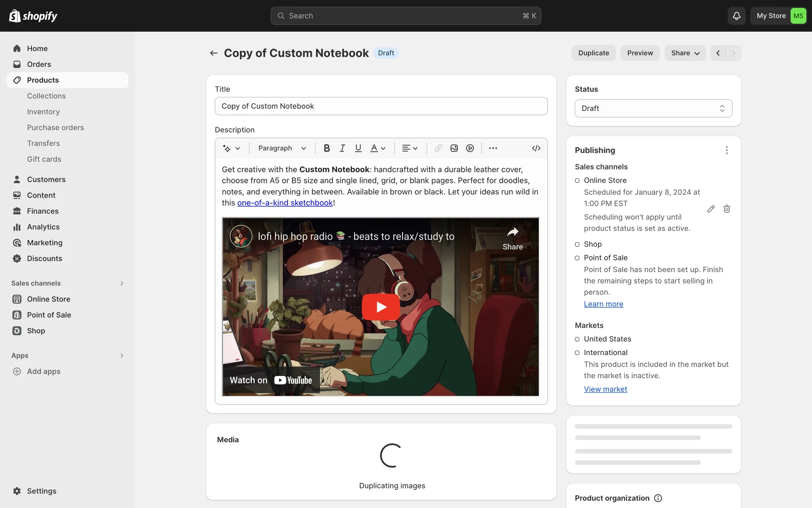Switch to HTML code view
Image resolution: width=812 pixels, height=508 pixels.
point(536,148)
